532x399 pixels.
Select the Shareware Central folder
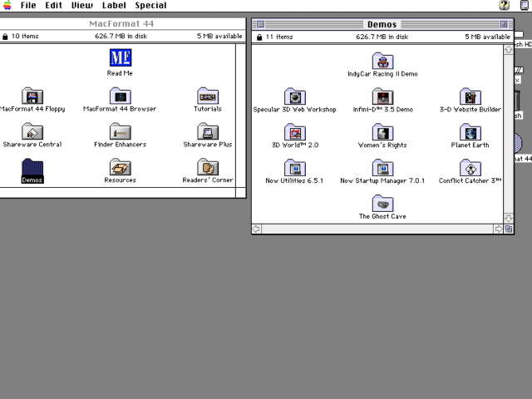point(32,131)
